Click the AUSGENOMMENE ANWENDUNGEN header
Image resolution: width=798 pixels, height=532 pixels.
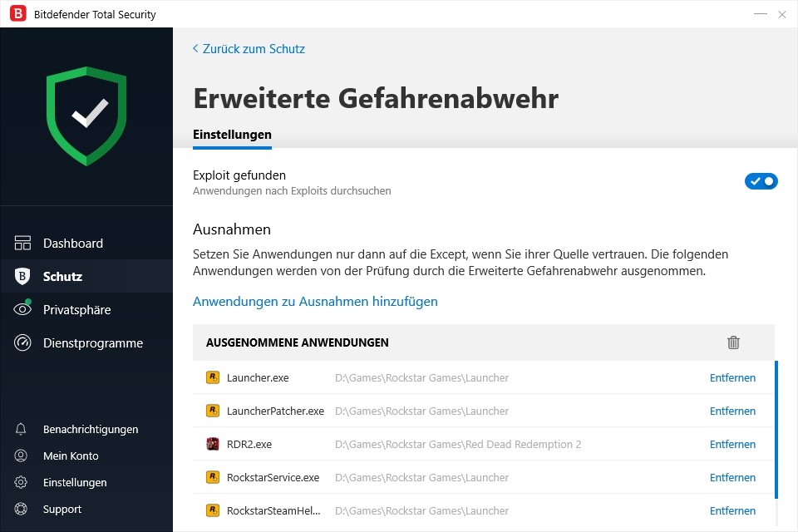pyautogui.click(x=298, y=342)
